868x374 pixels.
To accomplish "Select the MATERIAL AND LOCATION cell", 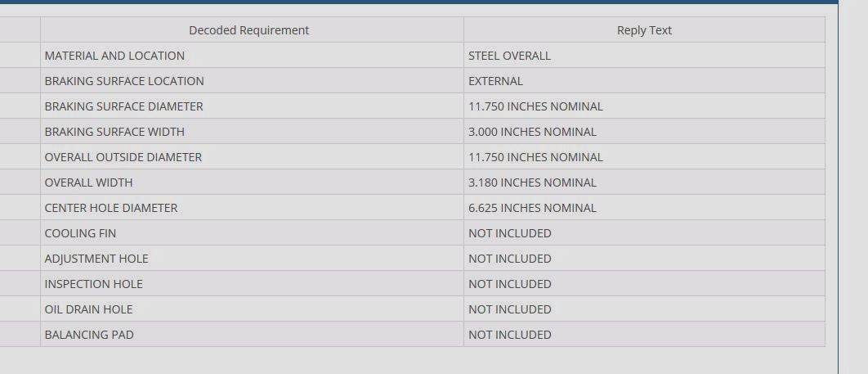I will [114, 56].
